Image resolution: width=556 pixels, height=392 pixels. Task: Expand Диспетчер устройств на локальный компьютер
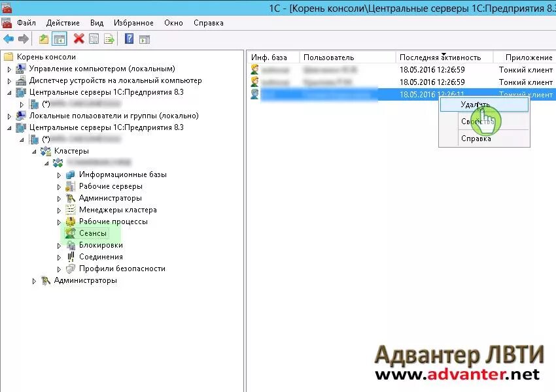click(9, 81)
